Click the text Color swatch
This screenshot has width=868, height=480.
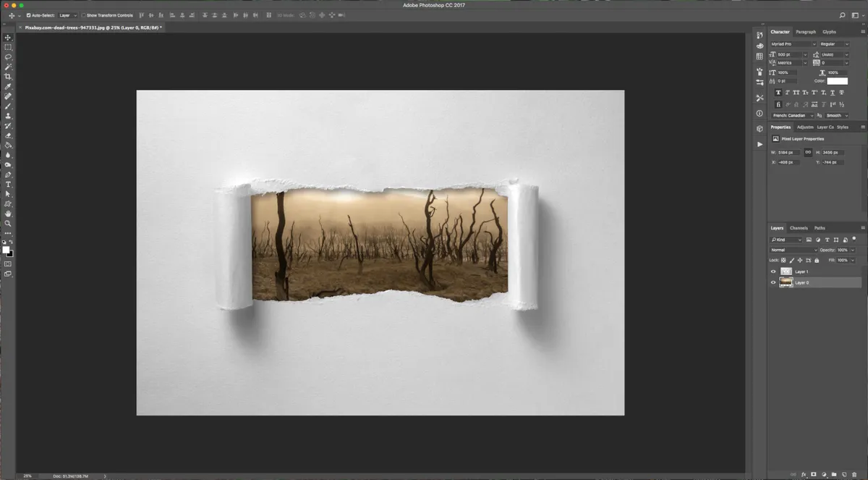point(838,81)
